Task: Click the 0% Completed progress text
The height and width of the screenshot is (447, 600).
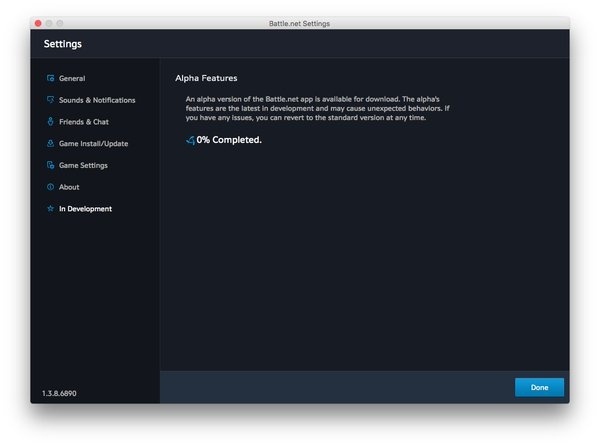Action: click(x=229, y=140)
